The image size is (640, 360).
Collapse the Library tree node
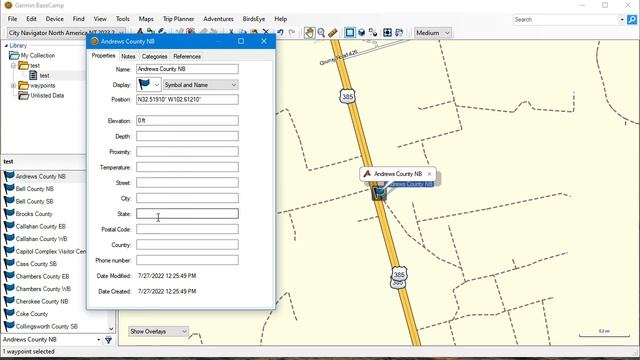[6, 45]
